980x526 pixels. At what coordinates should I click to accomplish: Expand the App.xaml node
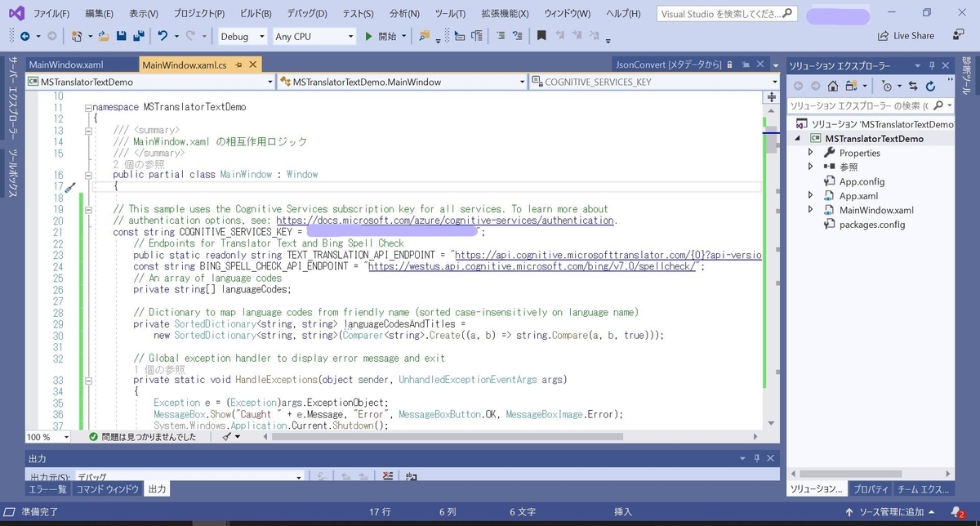(x=810, y=195)
